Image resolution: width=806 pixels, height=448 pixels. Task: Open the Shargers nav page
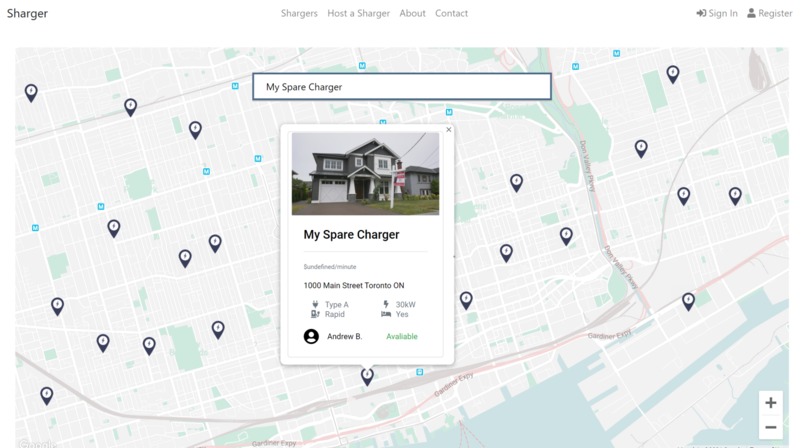(299, 13)
